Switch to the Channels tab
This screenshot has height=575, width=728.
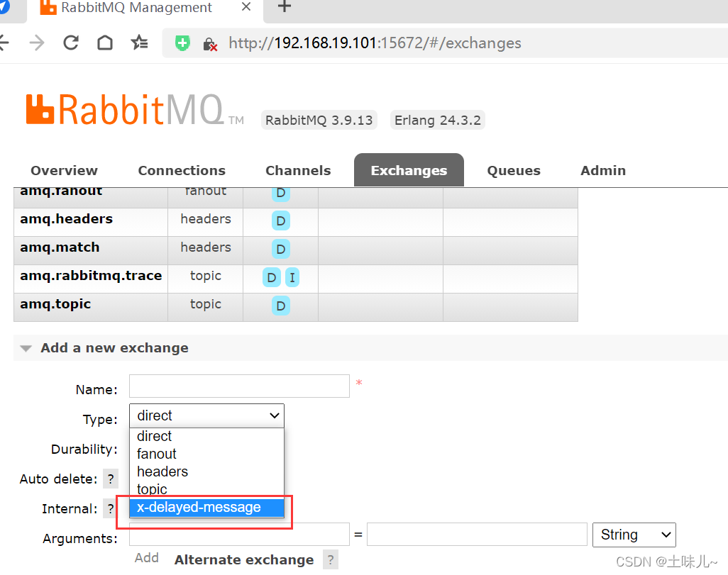(298, 170)
